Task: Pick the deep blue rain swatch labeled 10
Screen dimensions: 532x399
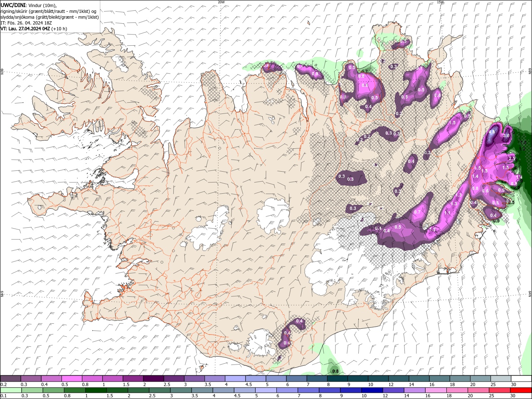Action: coord(372,390)
